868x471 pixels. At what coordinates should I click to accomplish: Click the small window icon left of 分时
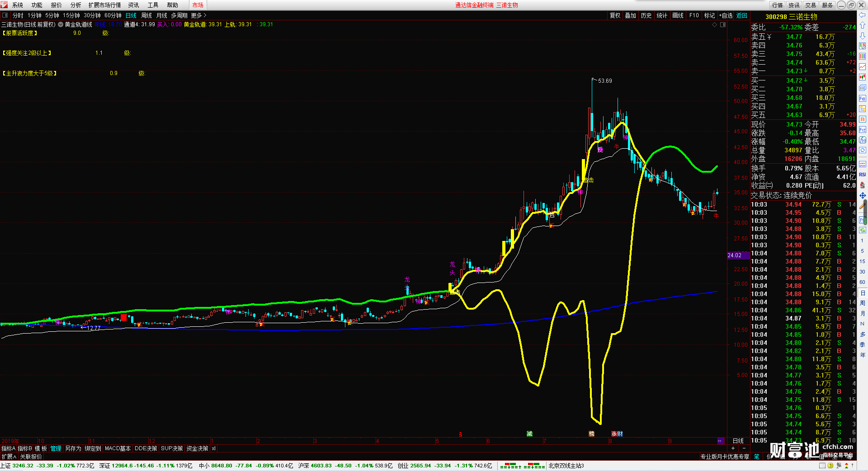click(5, 15)
